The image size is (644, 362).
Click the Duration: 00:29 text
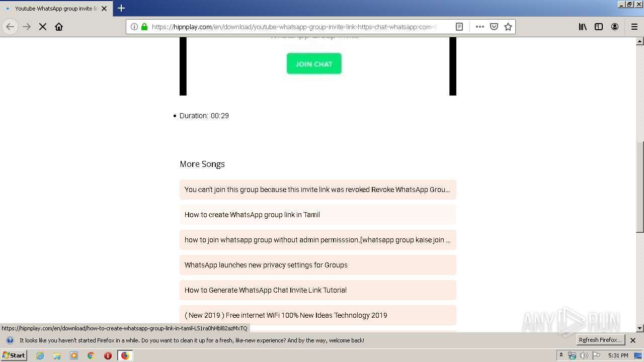click(x=204, y=116)
